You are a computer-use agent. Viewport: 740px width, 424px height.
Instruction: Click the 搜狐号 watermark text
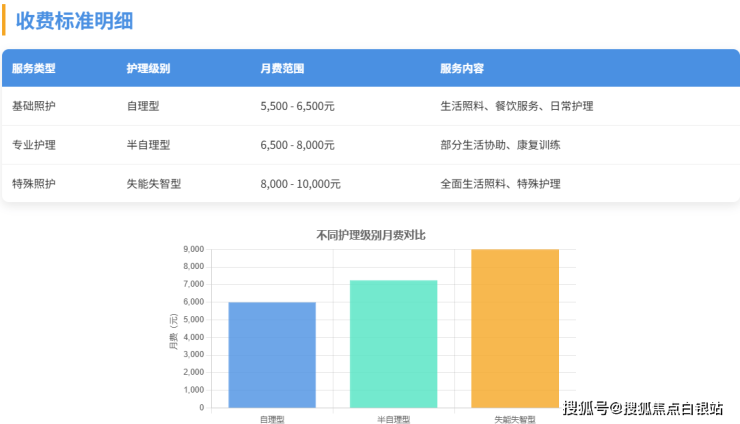585,407
